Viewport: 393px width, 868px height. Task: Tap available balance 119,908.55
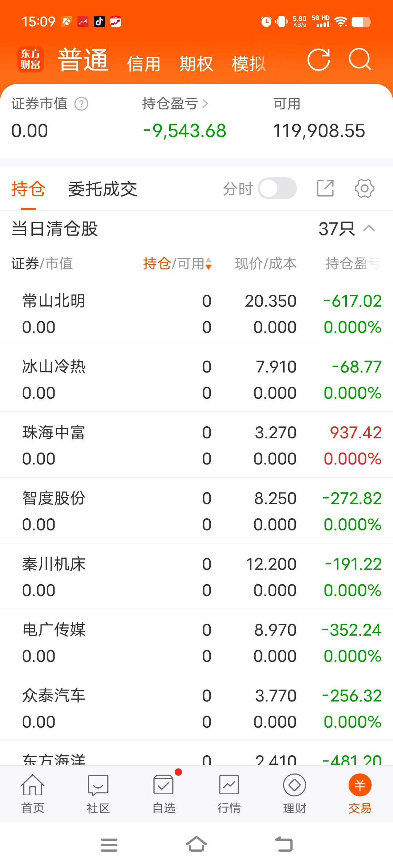point(319,131)
